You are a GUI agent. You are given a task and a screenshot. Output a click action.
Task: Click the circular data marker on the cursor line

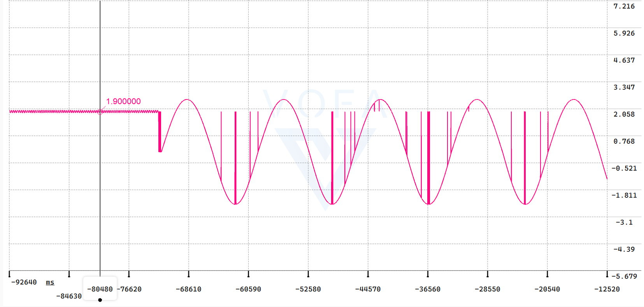[100, 112]
